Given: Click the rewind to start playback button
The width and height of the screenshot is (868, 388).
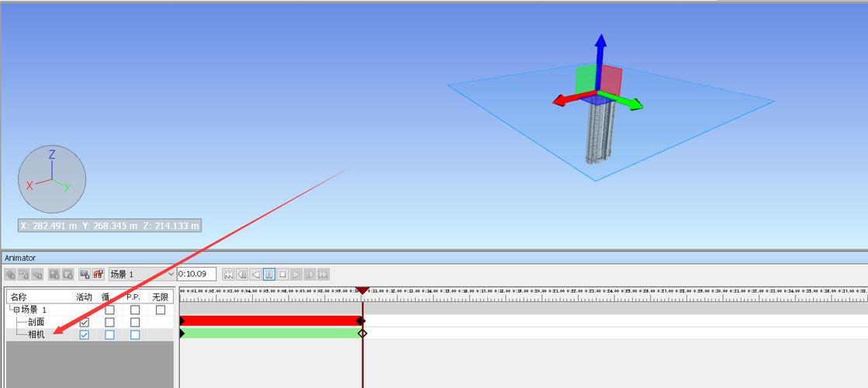Looking at the screenshot, I should (x=228, y=274).
